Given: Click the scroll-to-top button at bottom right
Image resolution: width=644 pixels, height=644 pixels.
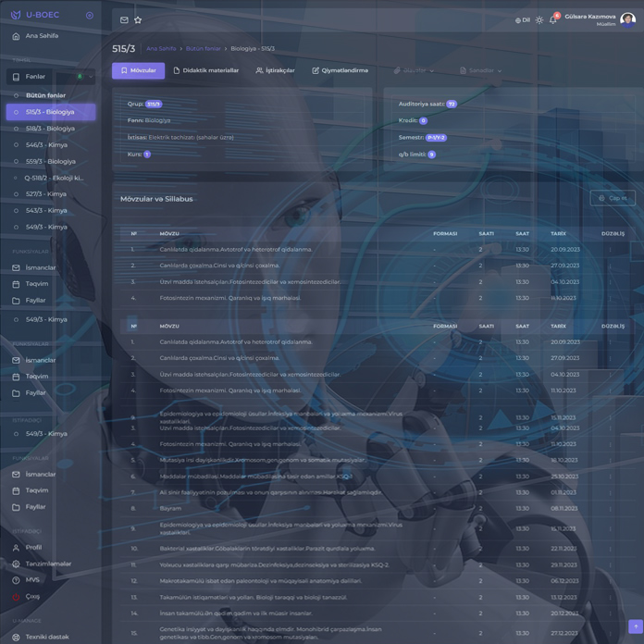Looking at the screenshot, I should (x=635, y=627).
